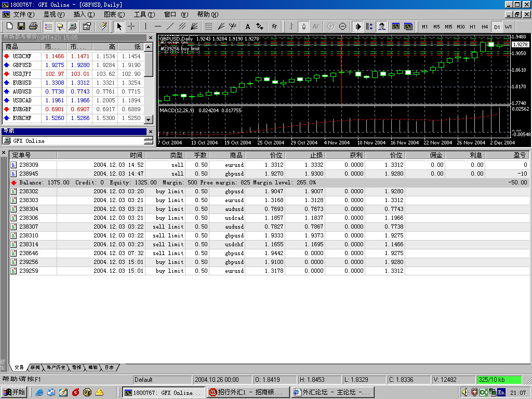The image size is (532, 399).
Task: Click the 开始 Start button
Action: (x=14, y=392)
